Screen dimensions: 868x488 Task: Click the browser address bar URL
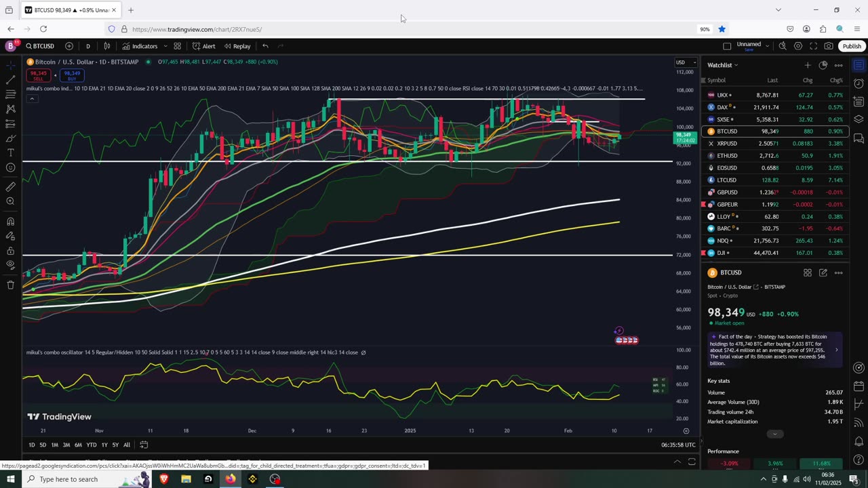tap(197, 29)
